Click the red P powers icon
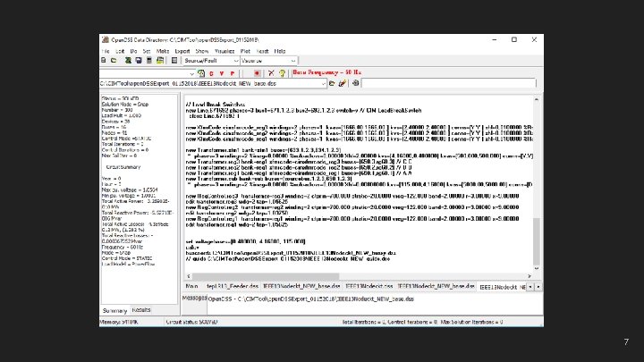This screenshot has height=362, width=644. tap(232, 73)
